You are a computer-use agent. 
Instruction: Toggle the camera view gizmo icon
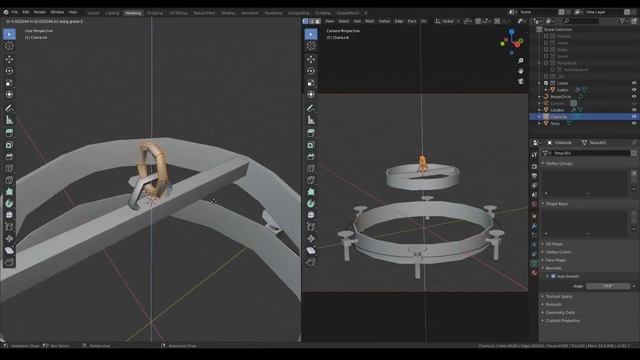[520, 81]
